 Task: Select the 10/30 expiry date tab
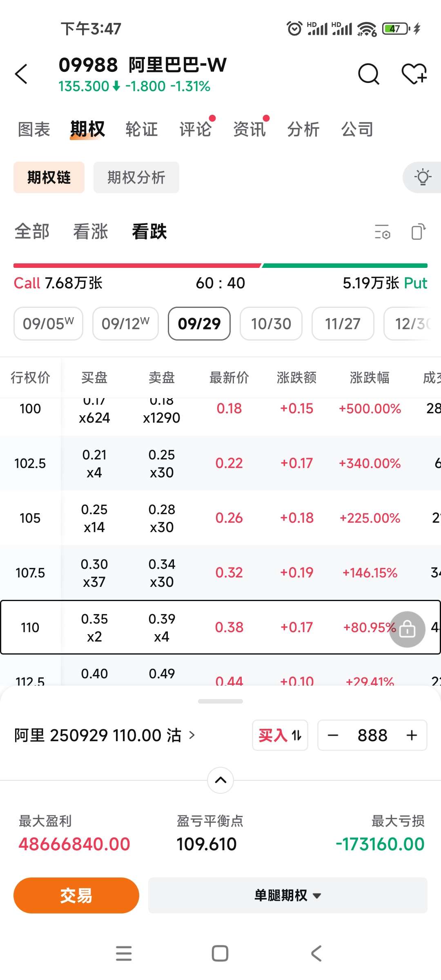(x=271, y=324)
